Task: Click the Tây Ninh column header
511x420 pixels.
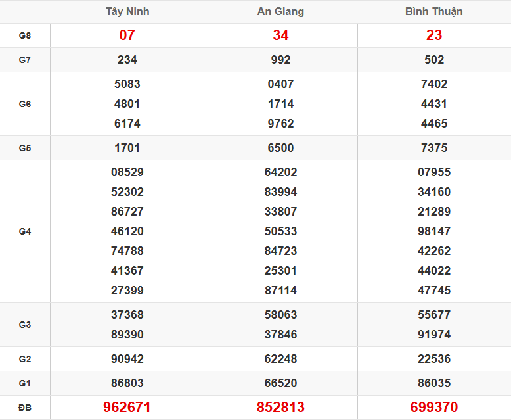Action: point(127,12)
